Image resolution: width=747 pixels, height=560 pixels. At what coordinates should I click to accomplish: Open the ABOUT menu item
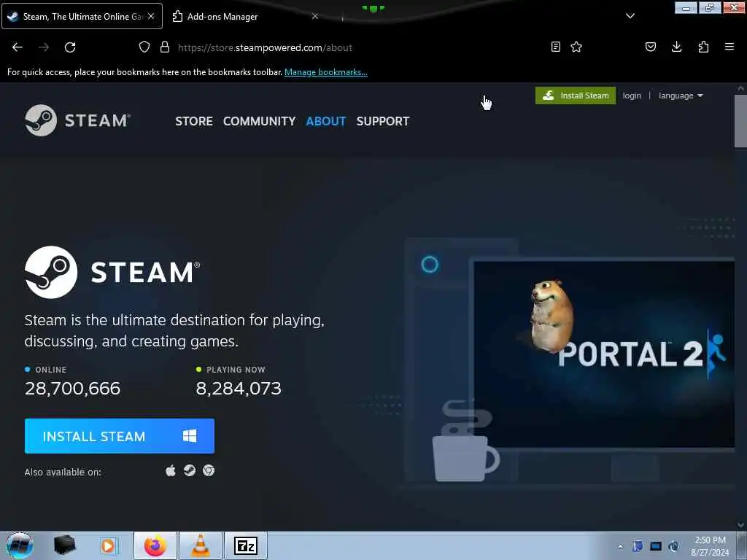pyautogui.click(x=326, y=121)
